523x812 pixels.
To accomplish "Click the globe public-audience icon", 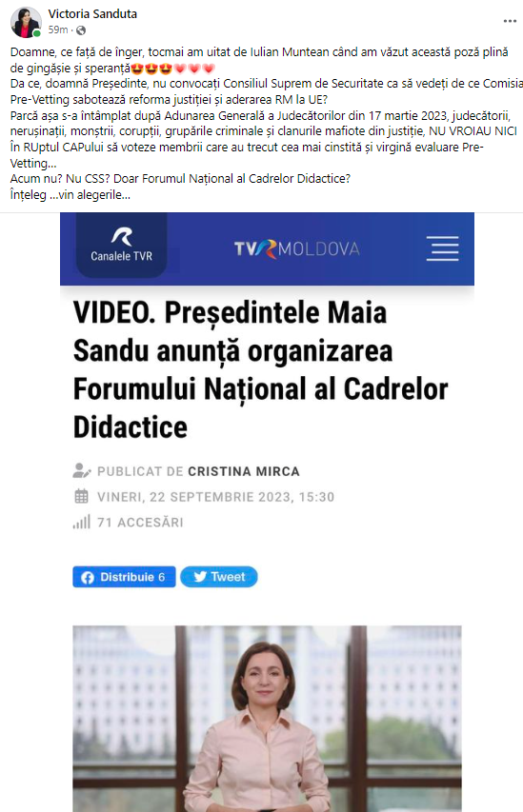I will point(81,30).
